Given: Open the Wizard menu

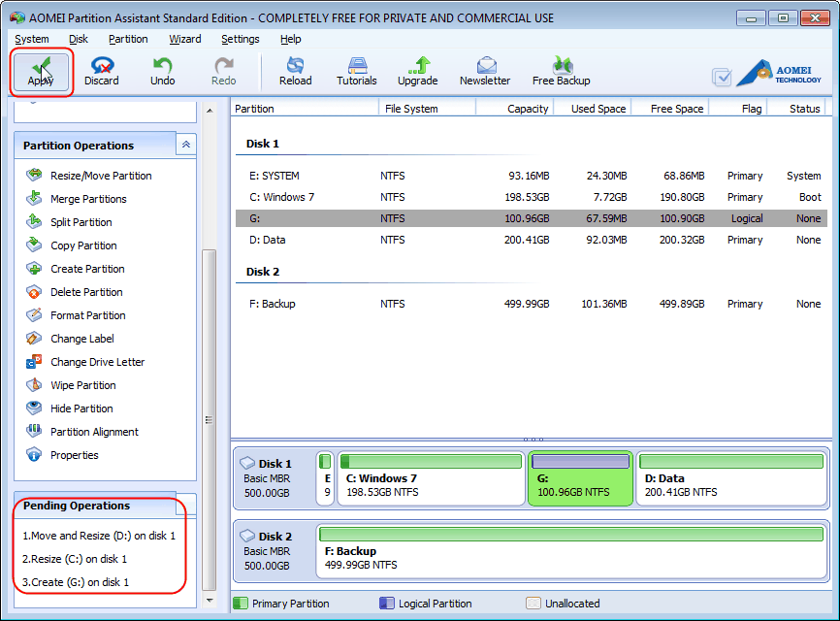Looking at the screenshot, I should [184, 39].
